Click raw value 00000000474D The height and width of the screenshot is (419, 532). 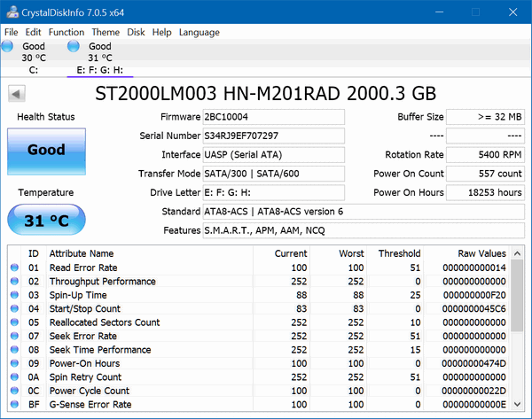(x=473, y=363)
